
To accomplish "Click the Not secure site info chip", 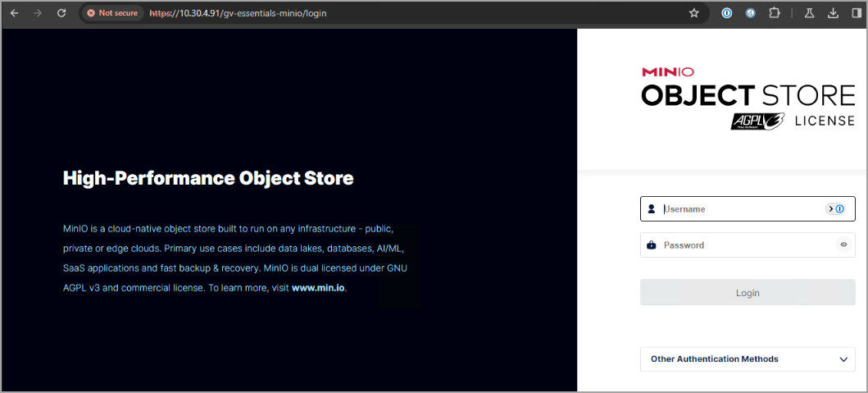I will pyautogui.click(x=112, y=13).
